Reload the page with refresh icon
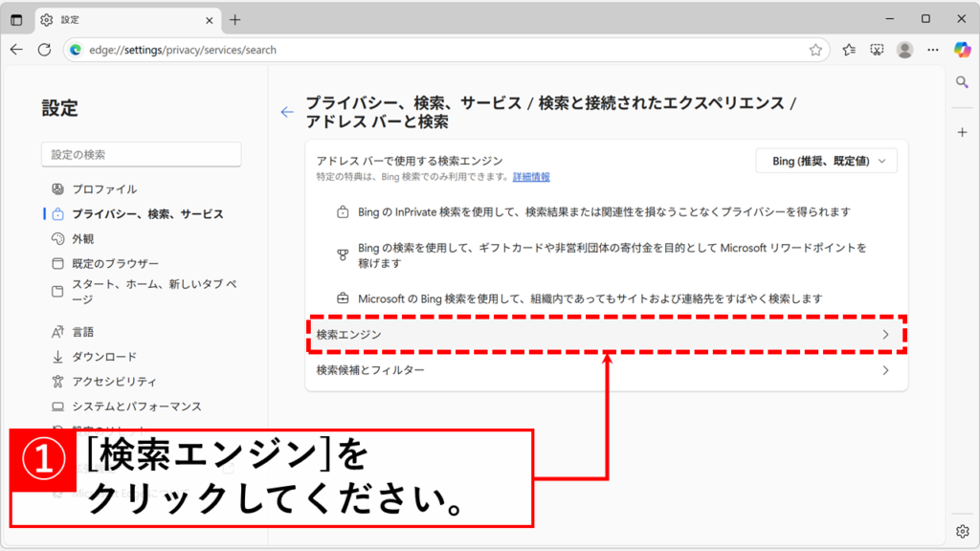The height and width of the screenshot is (551, 980). point(44,50)
